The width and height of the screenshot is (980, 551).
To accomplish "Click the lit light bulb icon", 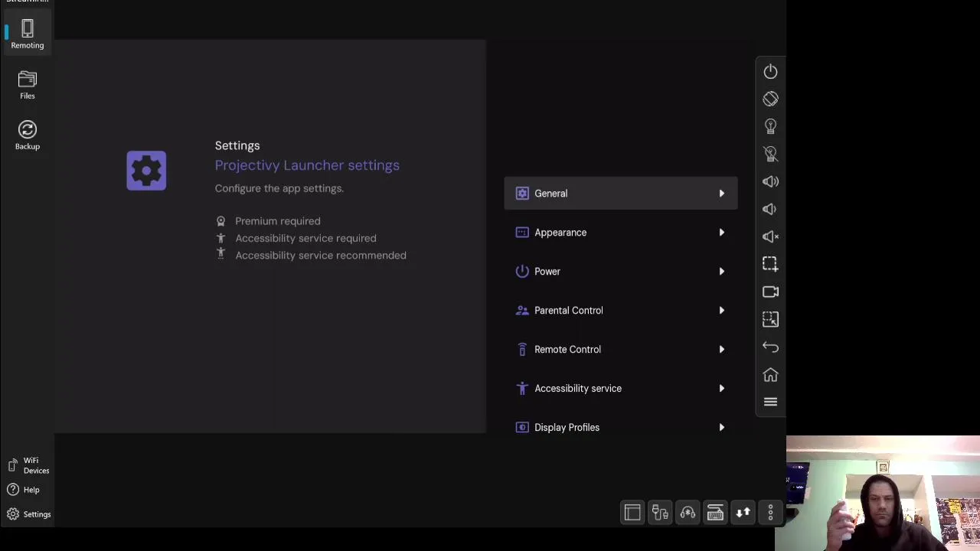I will coord(770,126).
